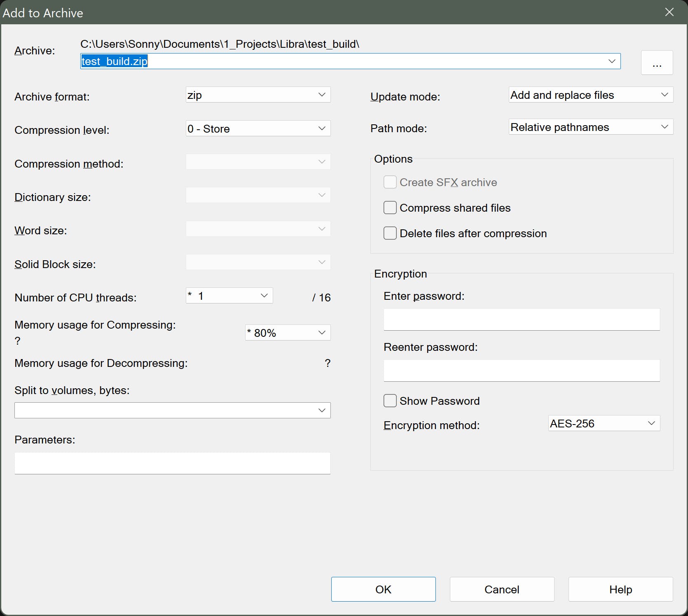This screenshot has width=688, height=616.
Task: Check Delete files after compression
Action: tap(390, 233)
